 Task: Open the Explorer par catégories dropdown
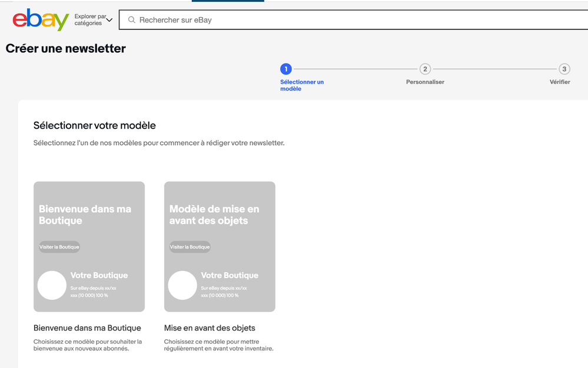94,20
